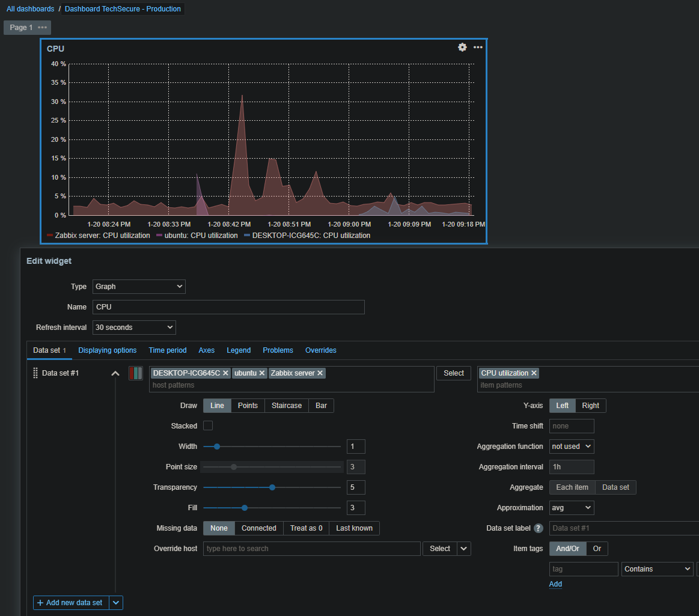Set Y-axis to Right

pos(590,406)
